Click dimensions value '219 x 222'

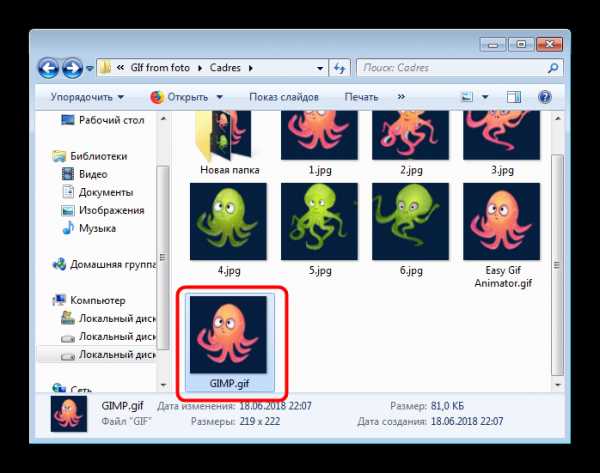(260, 421)
